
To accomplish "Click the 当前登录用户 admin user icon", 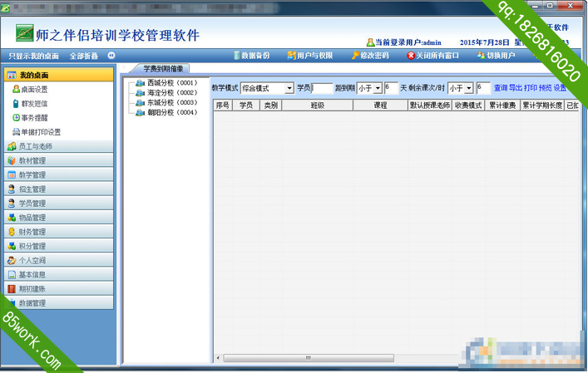I will point(370,42).
